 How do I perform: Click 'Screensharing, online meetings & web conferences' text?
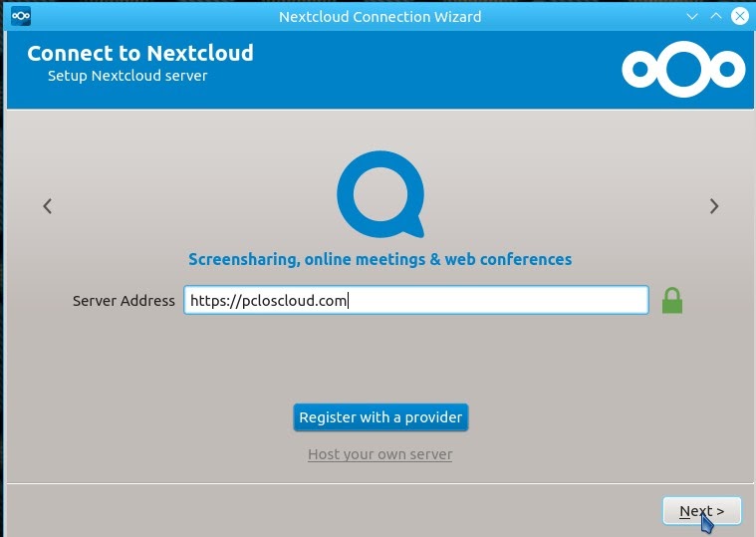379,259
